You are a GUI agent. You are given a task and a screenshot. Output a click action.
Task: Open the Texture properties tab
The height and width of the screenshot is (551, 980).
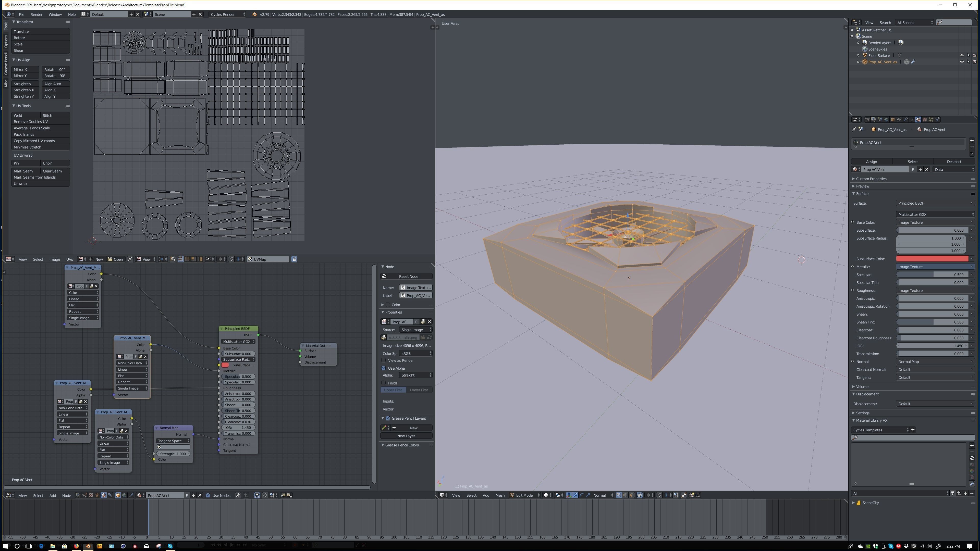[924, 119]
